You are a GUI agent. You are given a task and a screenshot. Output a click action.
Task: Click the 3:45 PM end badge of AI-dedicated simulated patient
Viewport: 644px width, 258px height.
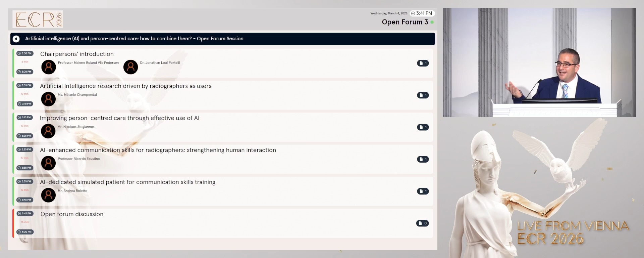click(25, 200)
